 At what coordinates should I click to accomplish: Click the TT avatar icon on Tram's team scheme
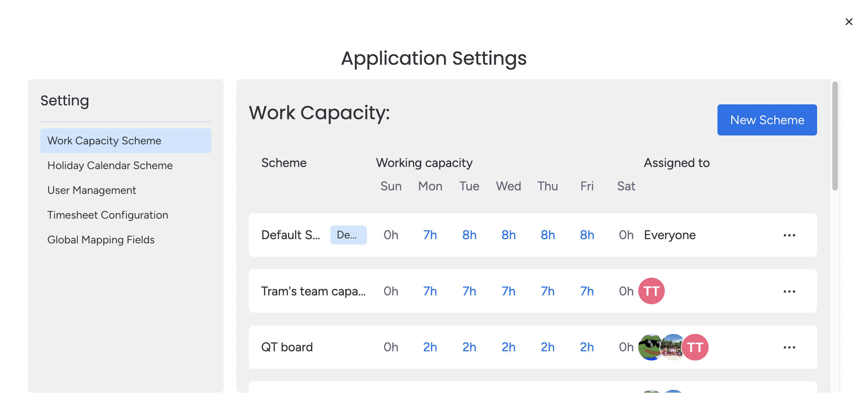pos(652,291)
